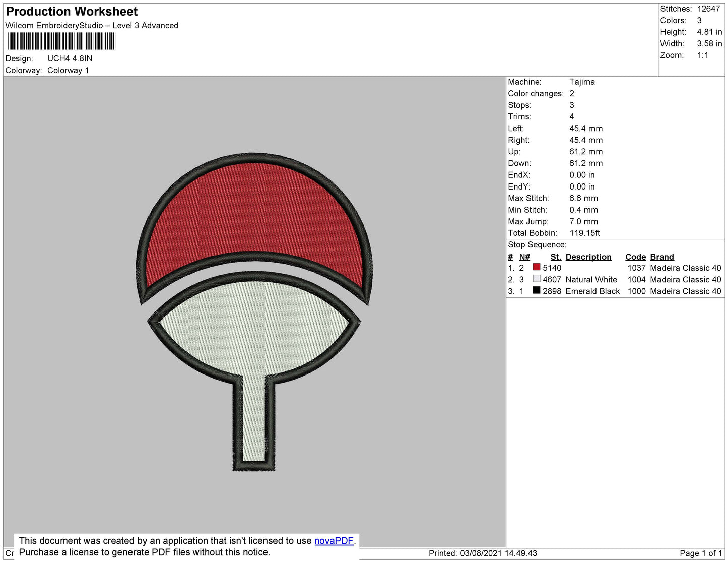This screenshot has height=563, width=728.
Task: Click the Page 1 of 1 footer
Action: click(701, 553)
